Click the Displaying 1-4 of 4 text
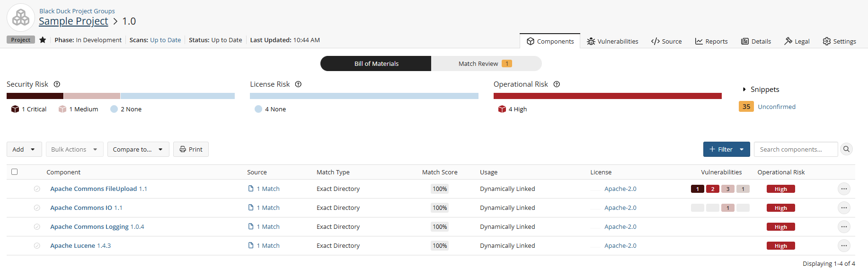The width and height of the screenshot is (868, 271). click(x=829, y=263)
